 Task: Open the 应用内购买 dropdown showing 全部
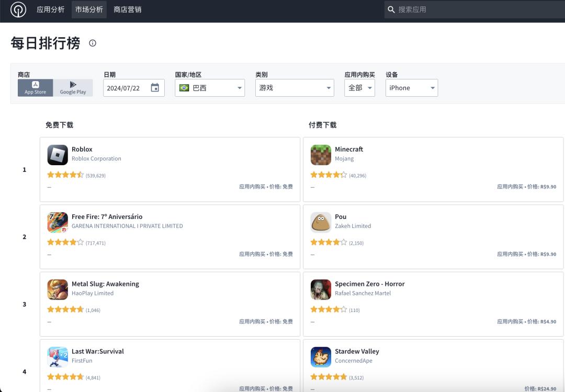[359, 88]
